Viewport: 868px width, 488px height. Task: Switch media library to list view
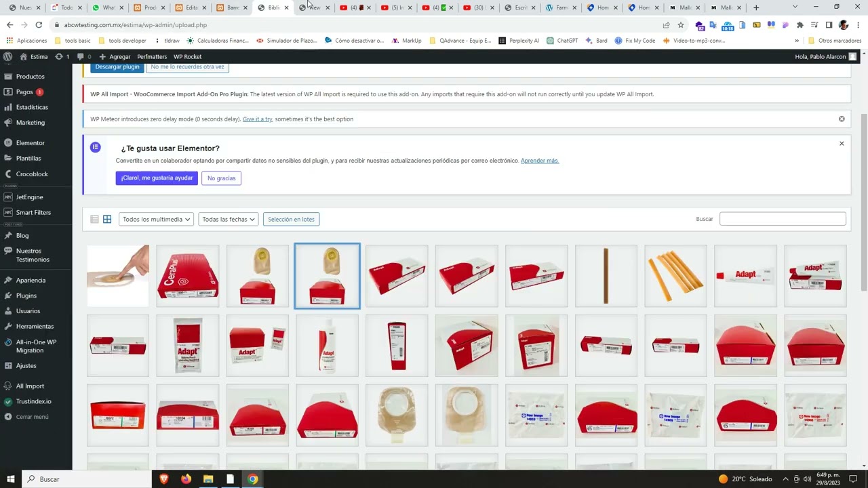94,219
